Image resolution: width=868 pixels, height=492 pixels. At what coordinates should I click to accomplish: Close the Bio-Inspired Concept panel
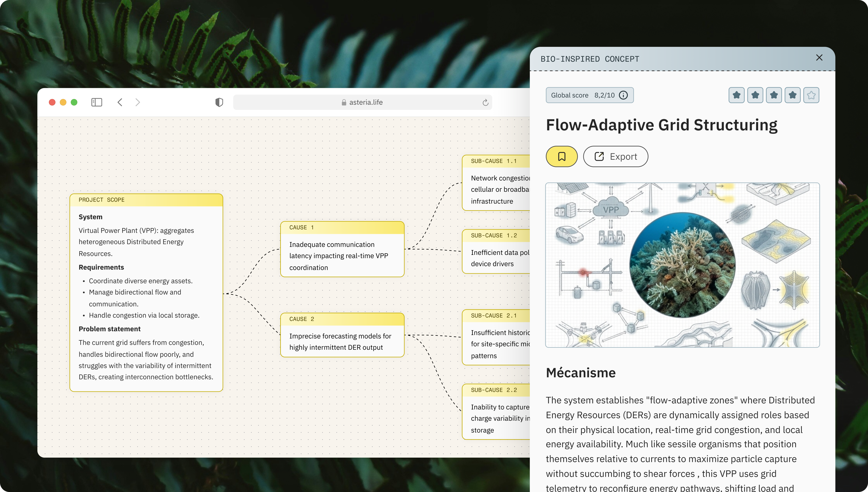tap(819, 58)
